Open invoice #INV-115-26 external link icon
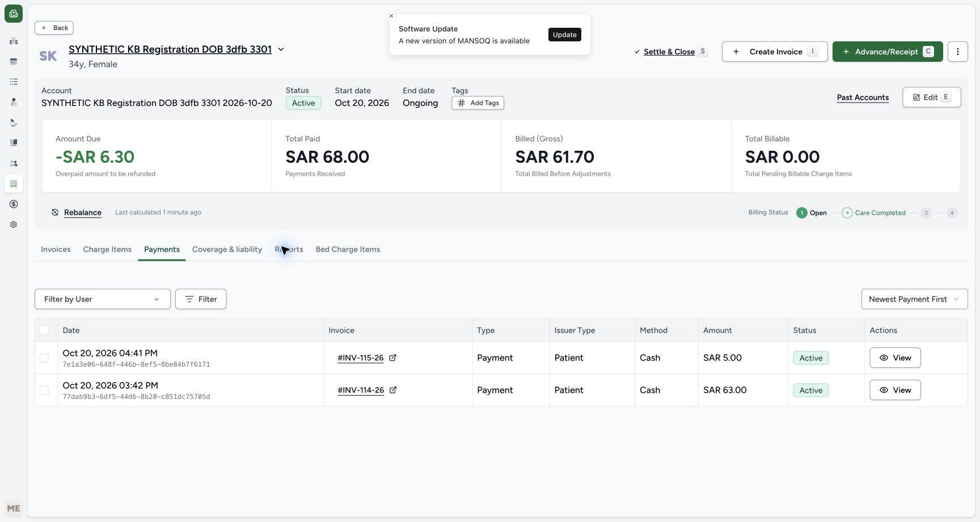Viewport: 980px width, 522px height. tap(392, 358)
